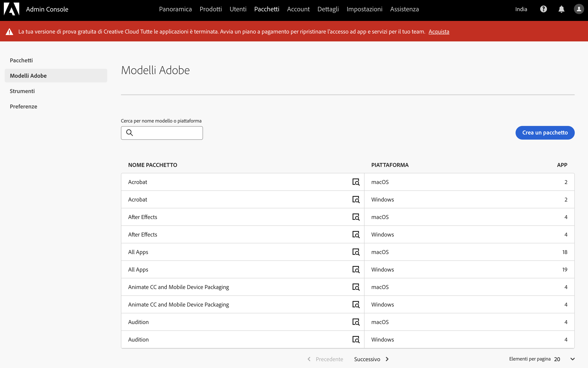Expand the items per page dropdown

[572, 359]
